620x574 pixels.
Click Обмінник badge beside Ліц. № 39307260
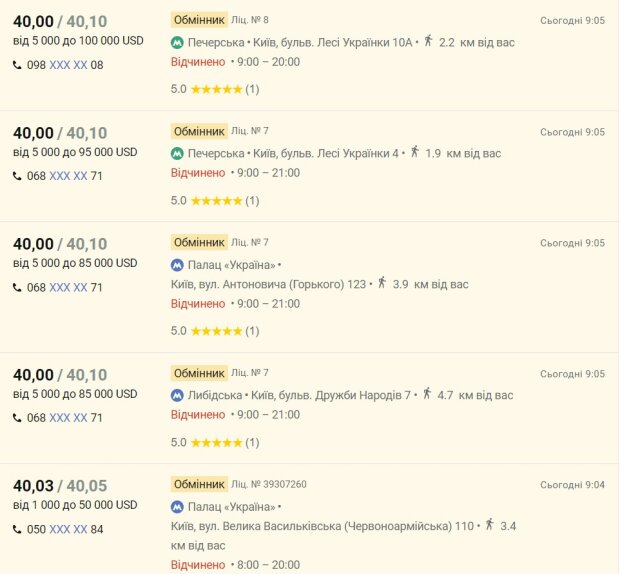[x=198, y=484]
